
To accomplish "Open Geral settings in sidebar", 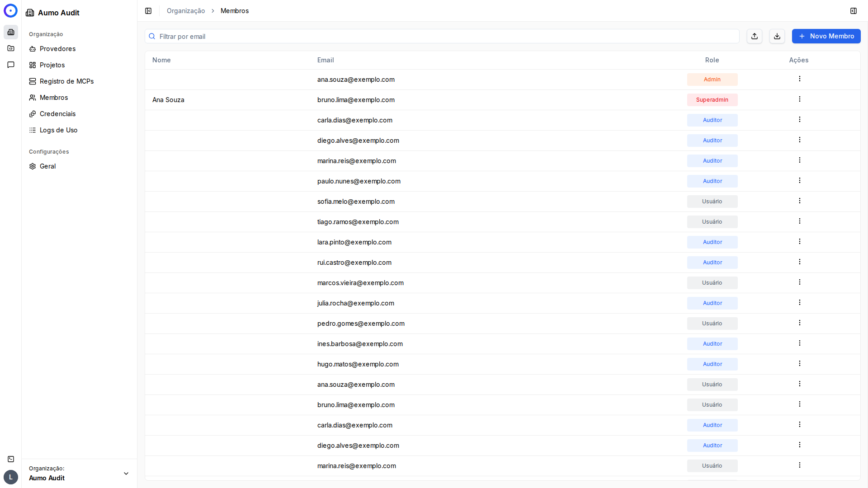I will [x=79, y=166].
